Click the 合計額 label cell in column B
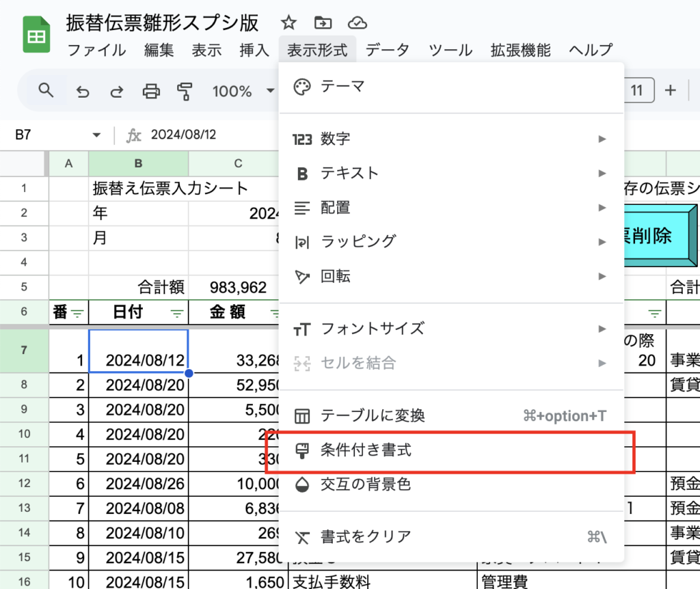The width and height of the screenshot is (700, 589). [138, 288]
